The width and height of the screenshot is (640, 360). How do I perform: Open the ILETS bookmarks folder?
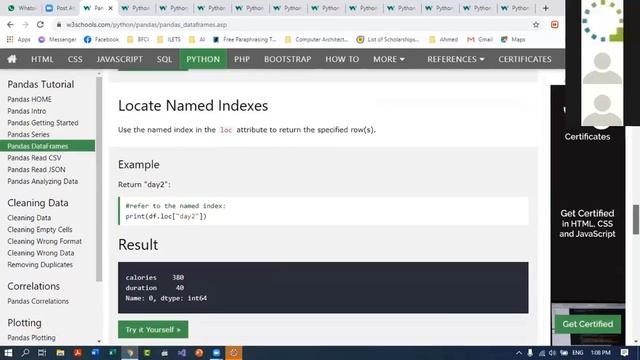click(169, 39)
